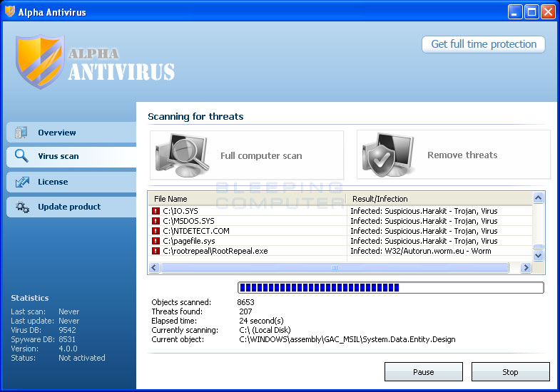560x392 pixels.
Task: Open the License section
Action: [x=71, y=182]
